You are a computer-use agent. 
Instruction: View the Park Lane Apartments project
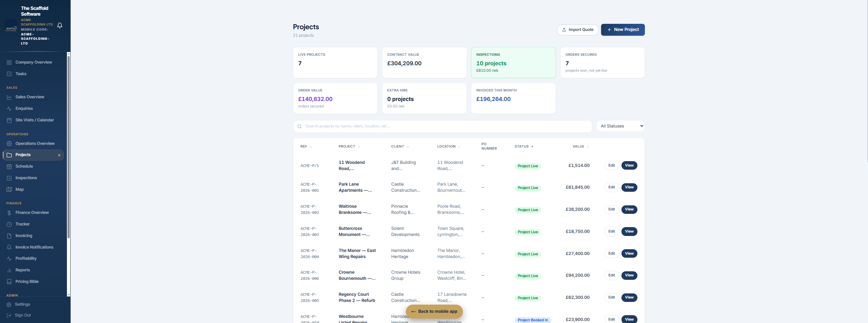(x=629, y=187)
